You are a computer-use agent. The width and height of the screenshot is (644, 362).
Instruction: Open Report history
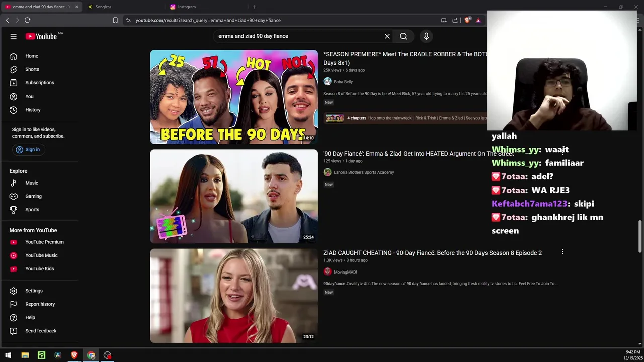pos(40,304)
